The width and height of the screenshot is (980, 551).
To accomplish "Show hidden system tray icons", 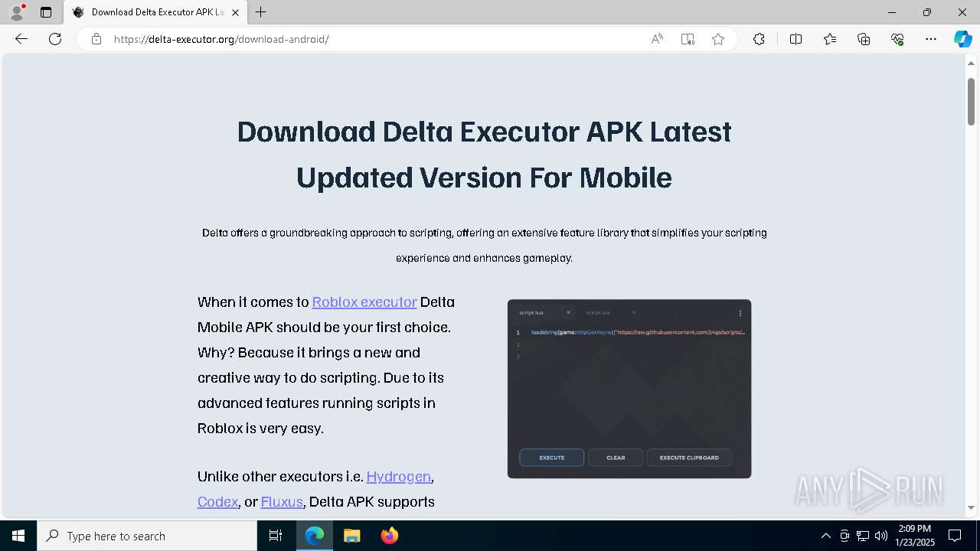I will [825, 536].
